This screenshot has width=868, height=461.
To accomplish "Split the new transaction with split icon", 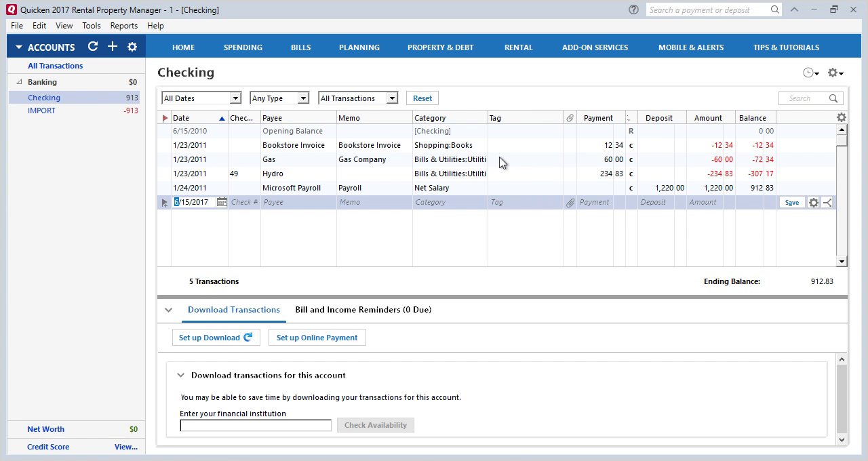I will (827, 202).
